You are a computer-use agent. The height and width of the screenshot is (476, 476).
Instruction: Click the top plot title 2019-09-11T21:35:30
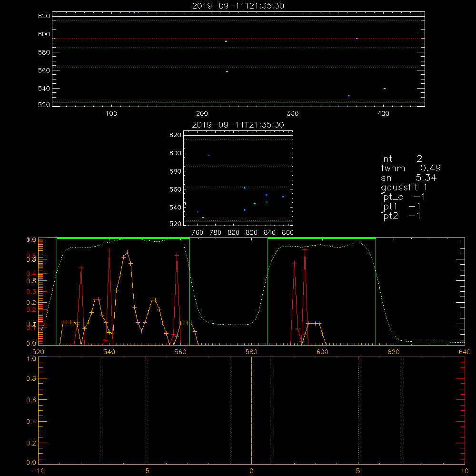[238, 6]
